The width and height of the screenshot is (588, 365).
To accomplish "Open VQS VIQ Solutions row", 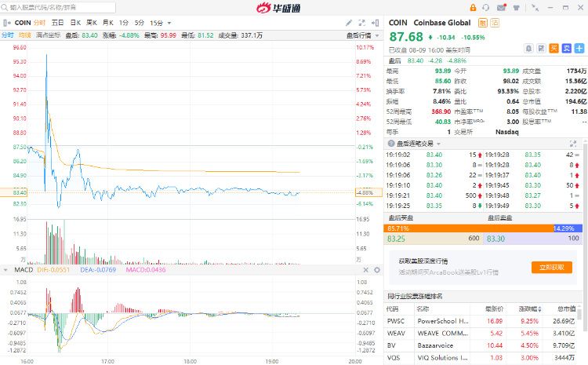I will point(481,358).
